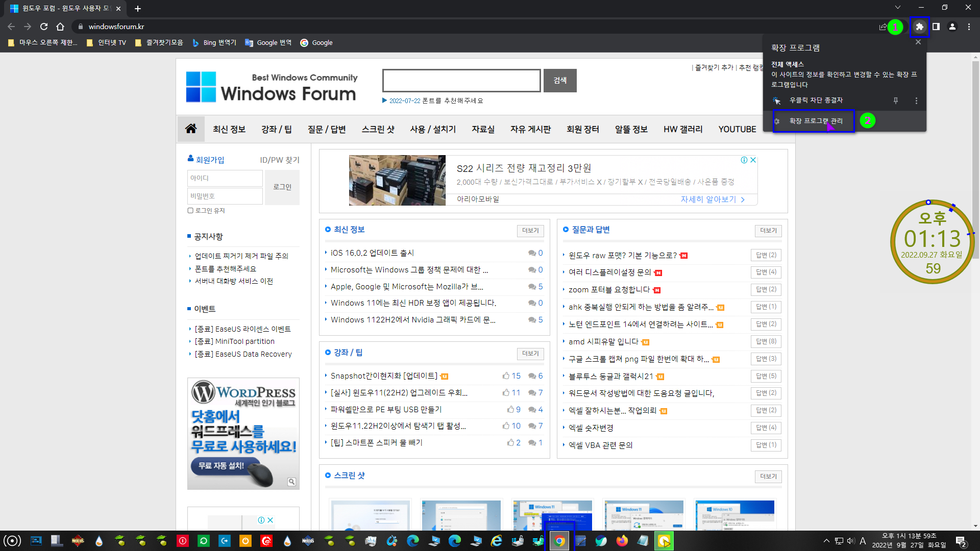Open the tab search chevron in title bar
Screen dimensions: 980x551
pyautogui.click(x=898, y=8)
